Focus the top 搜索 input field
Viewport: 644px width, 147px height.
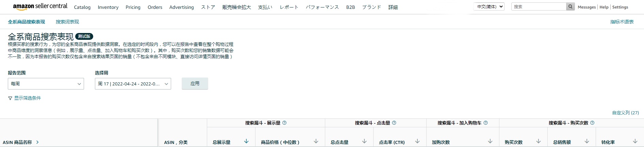coord(539,6)
